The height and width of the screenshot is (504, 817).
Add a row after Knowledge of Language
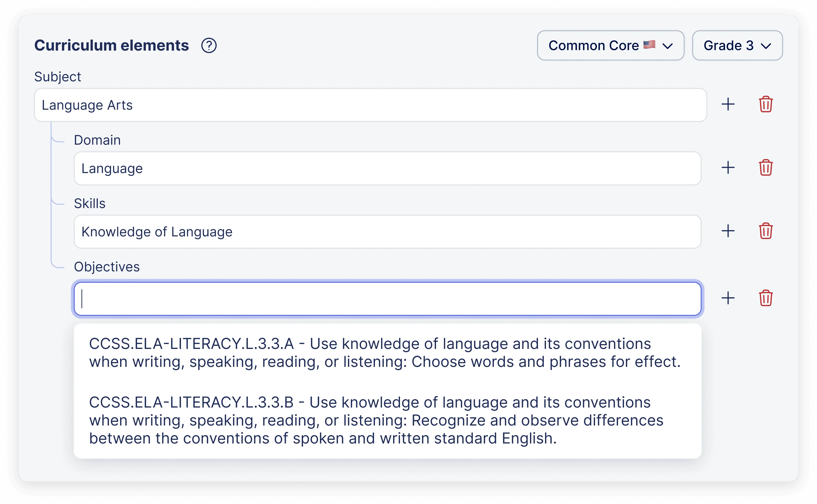click(x=728, y=231)
